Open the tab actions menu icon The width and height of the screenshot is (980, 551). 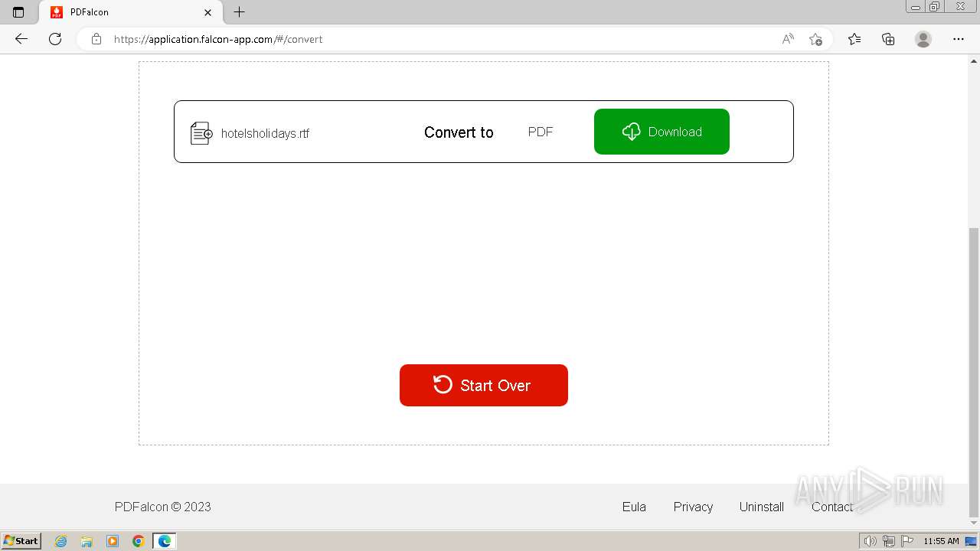[18, 12]
